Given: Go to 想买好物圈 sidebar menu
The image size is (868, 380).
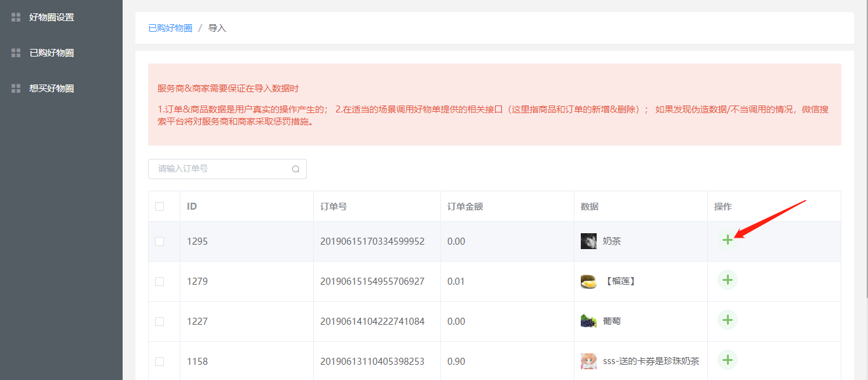Looking at the screenshot, I should 51,88.
